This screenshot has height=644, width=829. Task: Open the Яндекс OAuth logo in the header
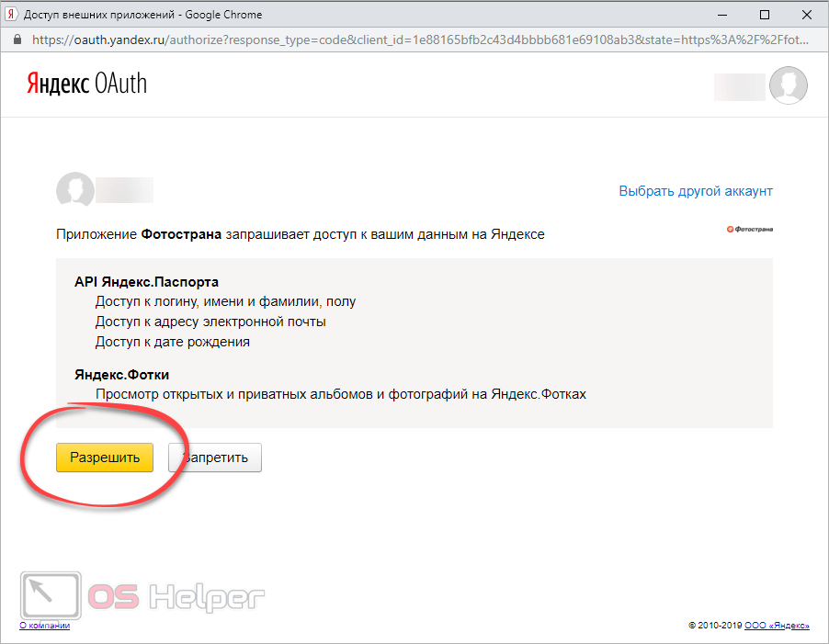(85, 85)
